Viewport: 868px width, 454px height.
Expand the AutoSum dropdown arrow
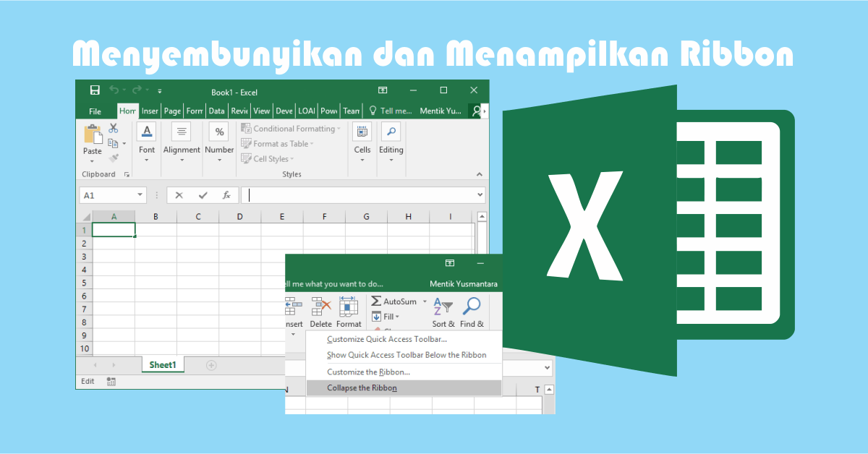[x=425, y=301]
